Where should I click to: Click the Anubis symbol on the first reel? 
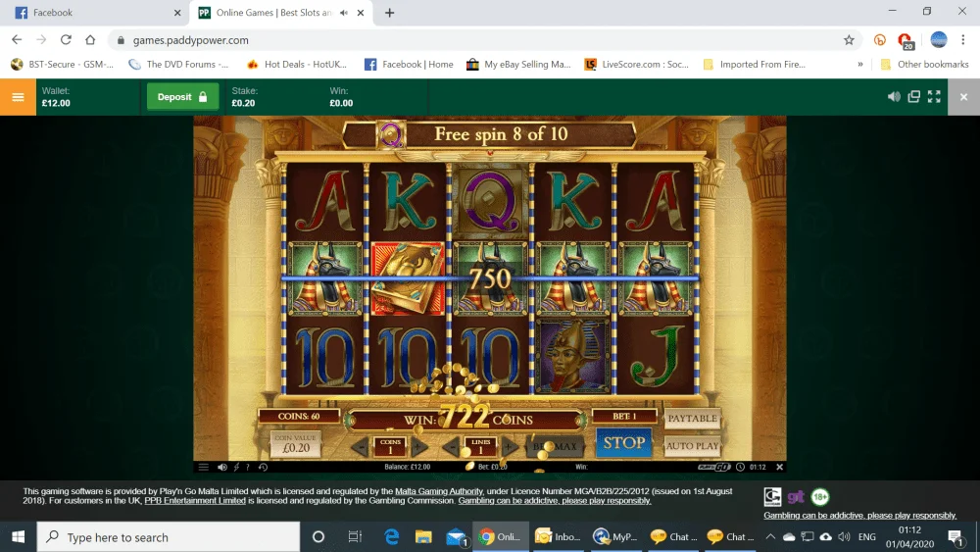pos(324,278)
